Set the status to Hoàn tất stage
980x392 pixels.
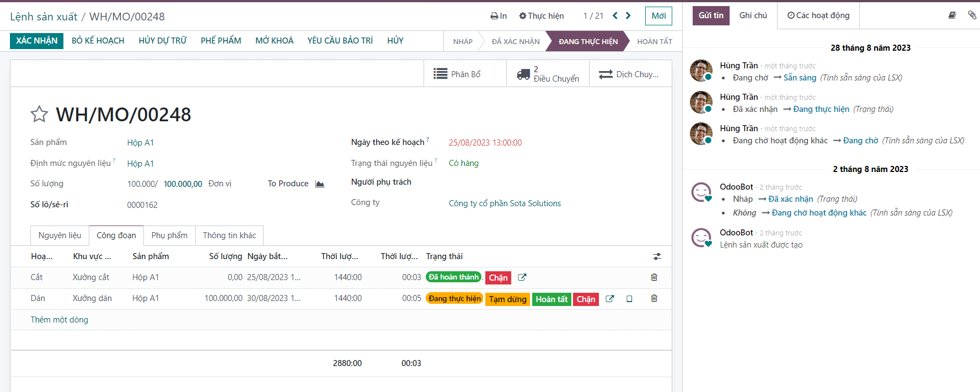tap(654, 41)
